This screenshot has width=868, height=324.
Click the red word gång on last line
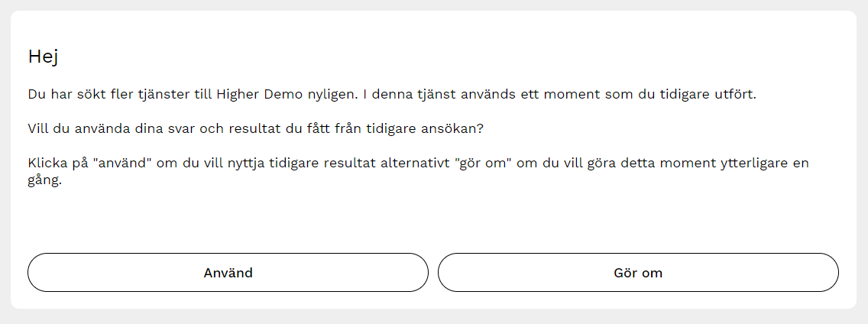[43, 183]
